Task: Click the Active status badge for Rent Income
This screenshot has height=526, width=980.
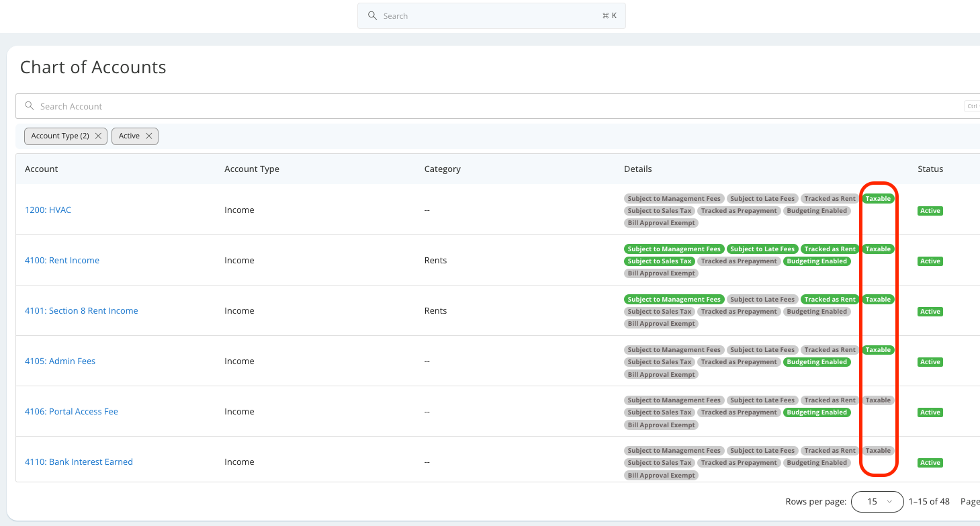Action: point(930,261)
